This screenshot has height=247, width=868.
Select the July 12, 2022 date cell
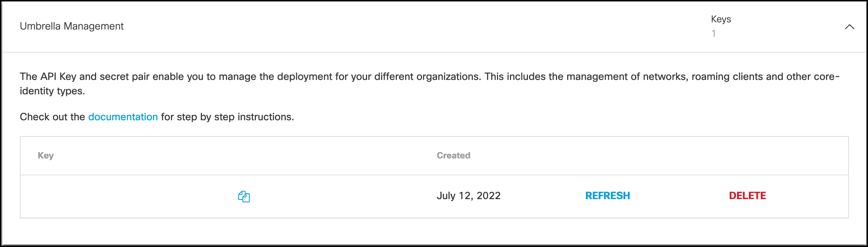point(469,196)
